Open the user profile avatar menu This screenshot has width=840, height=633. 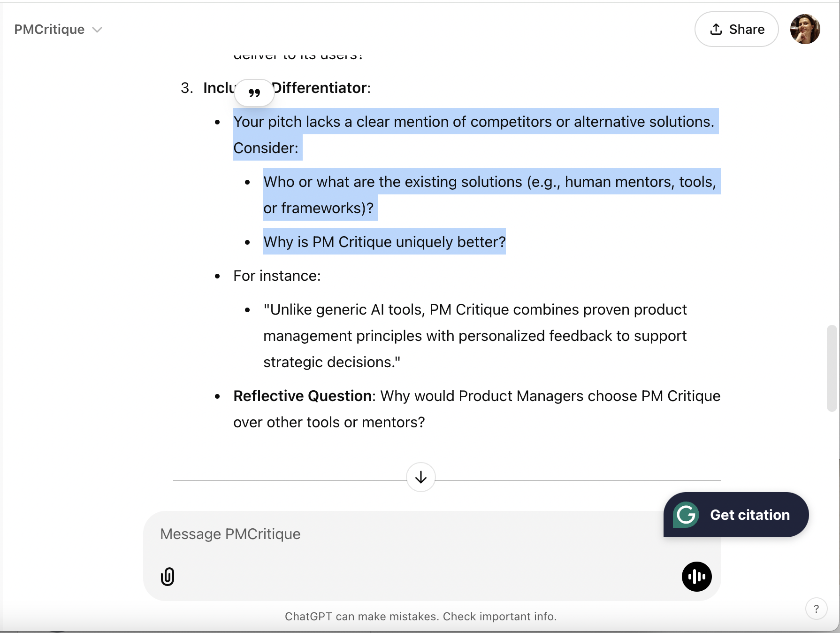[x=805, y=29]
